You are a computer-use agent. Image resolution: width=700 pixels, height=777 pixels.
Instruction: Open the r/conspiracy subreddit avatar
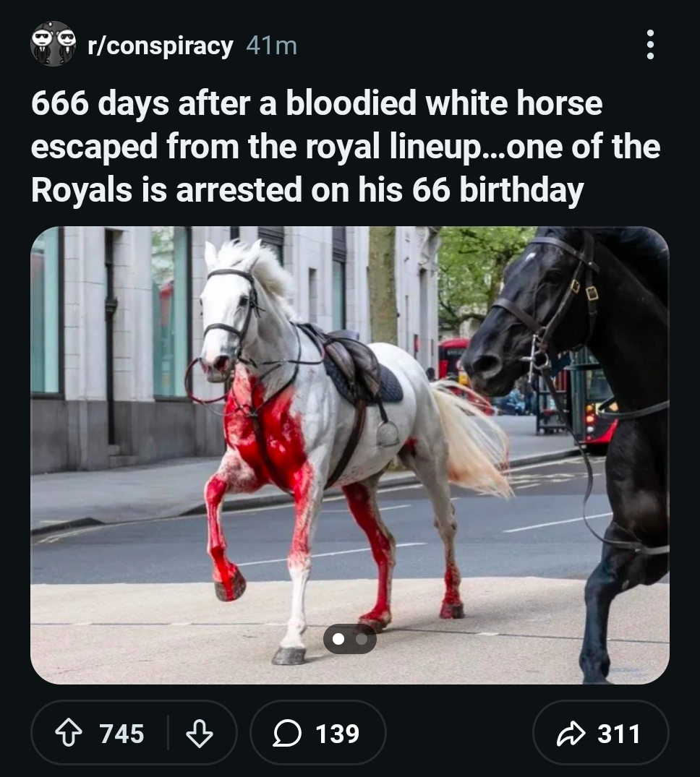pyautogui.click(x=54, y=44)
